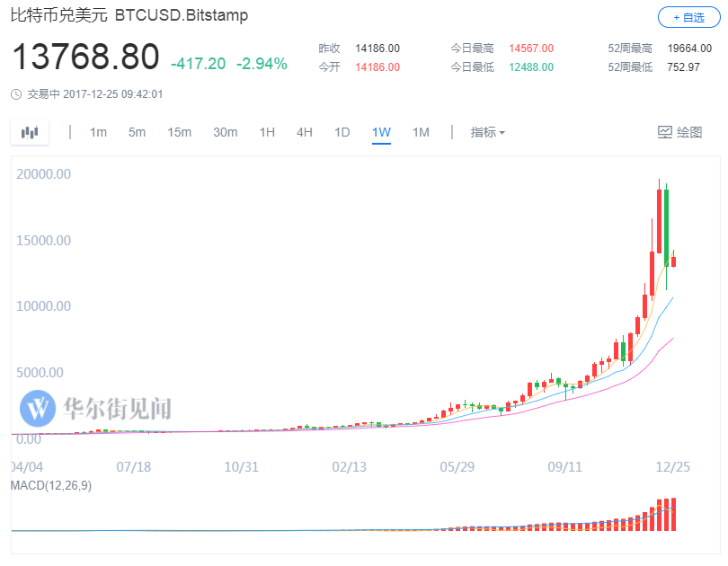Click the 20000.00 y-axis label
Image resolution: width=728 pixels, height=566 pixels.
[x=44, y=174]
